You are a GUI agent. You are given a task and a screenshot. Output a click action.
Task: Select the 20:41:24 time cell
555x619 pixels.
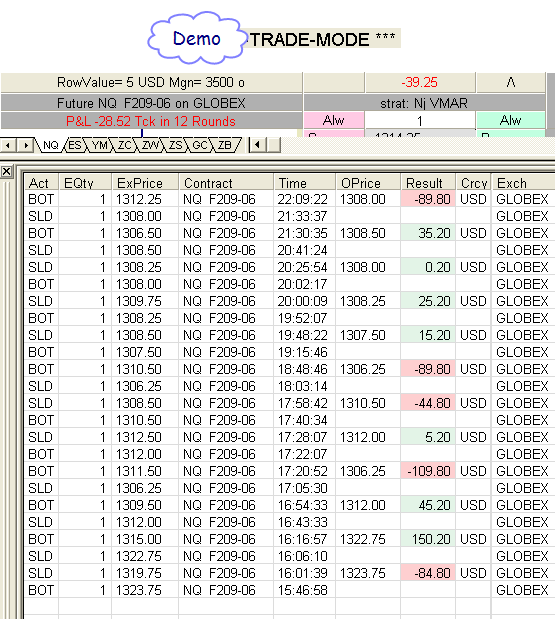point(305,250)
